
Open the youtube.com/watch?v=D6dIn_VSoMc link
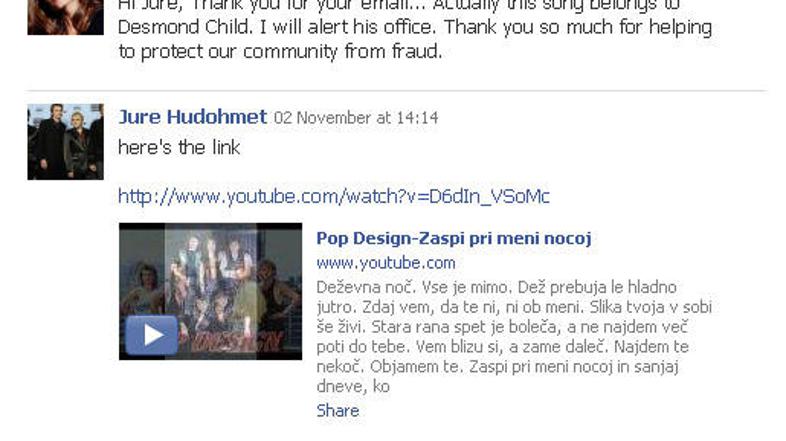tap(334, 196)
